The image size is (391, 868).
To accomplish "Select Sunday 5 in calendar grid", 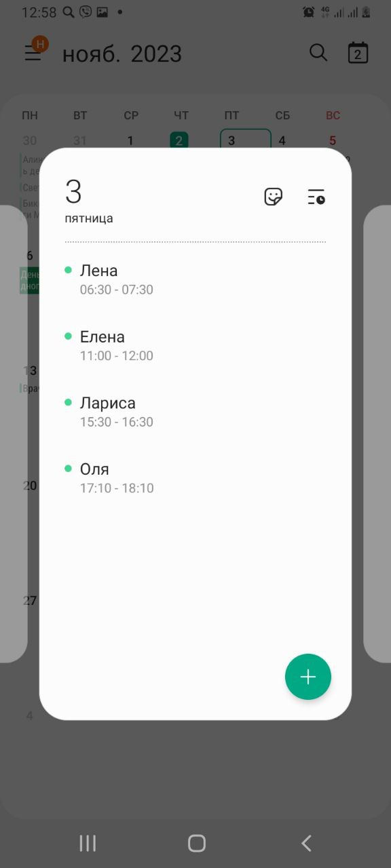I will point(333,141).
